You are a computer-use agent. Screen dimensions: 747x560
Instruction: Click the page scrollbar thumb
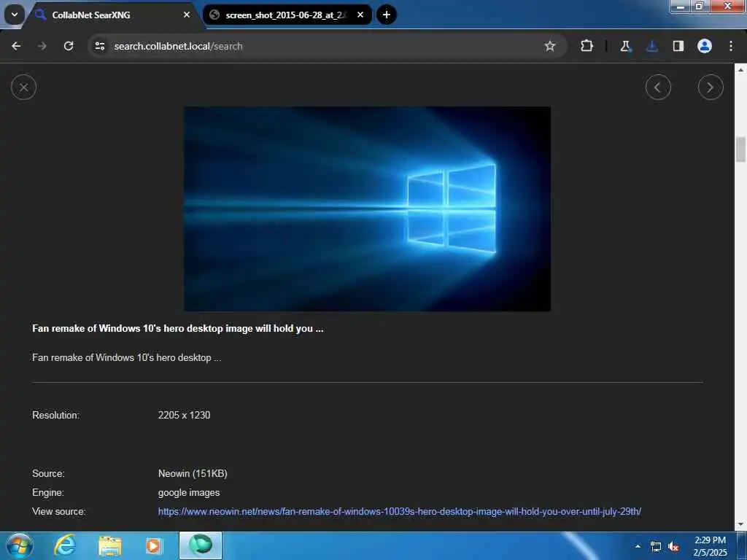[740, 149]
